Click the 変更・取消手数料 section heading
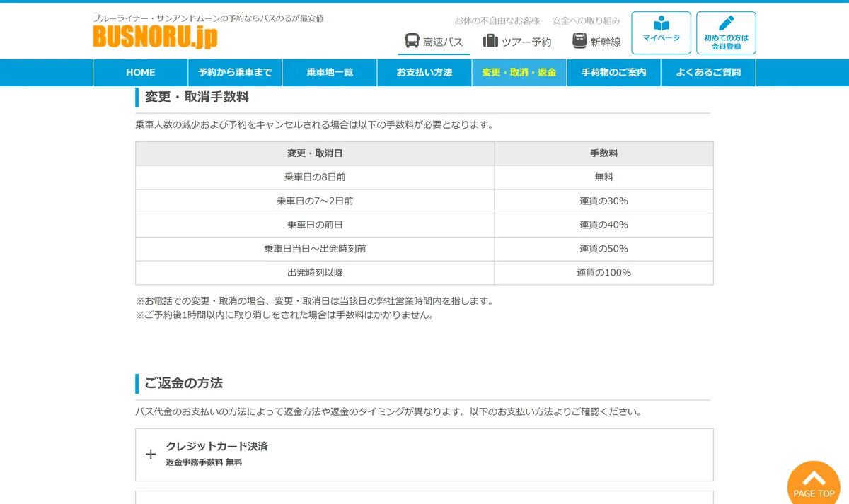Screen dimensions: 849x504 [x=197, y=97]
